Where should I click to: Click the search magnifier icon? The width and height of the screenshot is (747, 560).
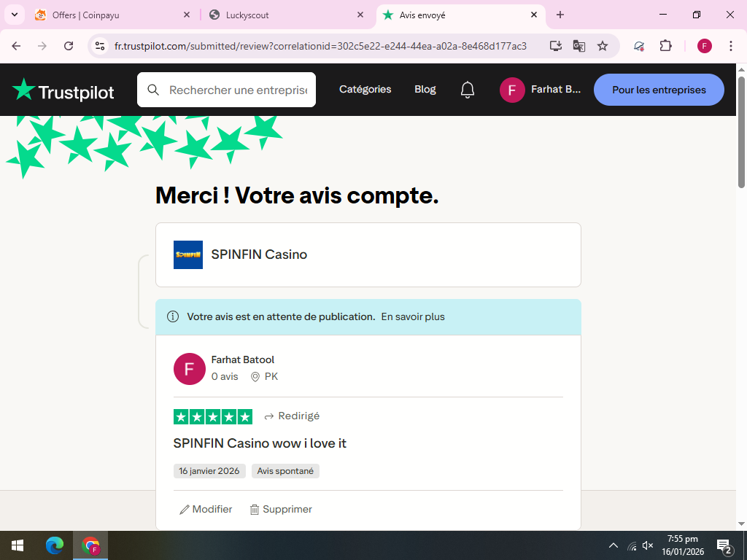coord(153,90)
